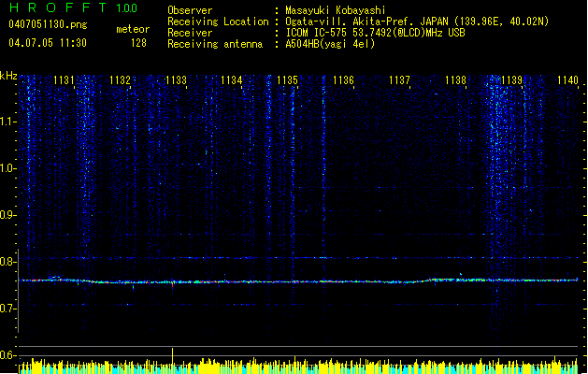588x374 pixels.
Task: Click the 1140 time marker
Action: click(566, 81)
